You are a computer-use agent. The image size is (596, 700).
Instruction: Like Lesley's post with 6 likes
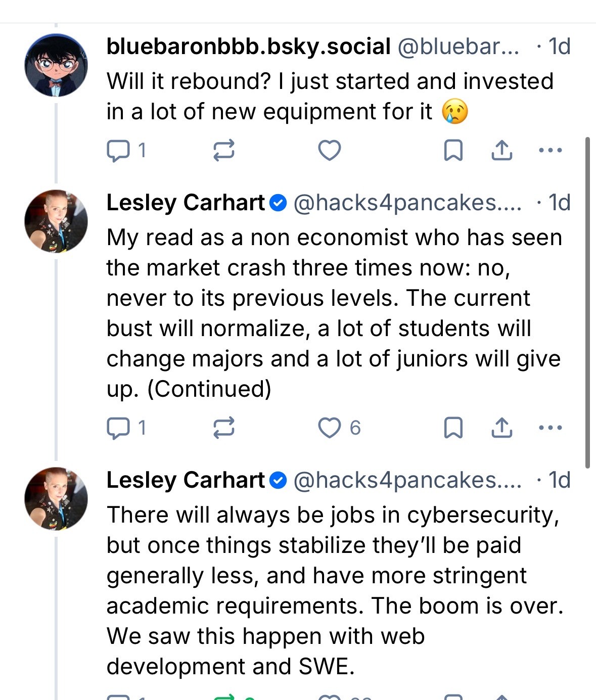click(x=329, y=428)
